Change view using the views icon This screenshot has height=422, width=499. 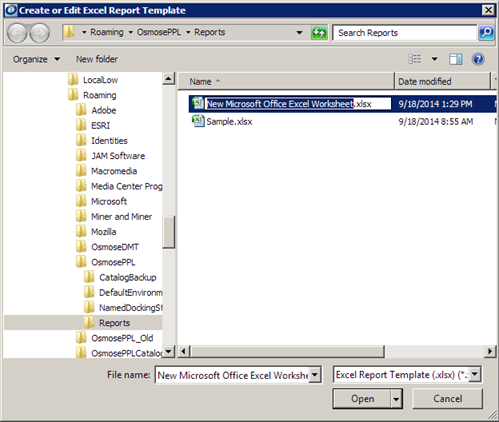pyautogui.click(x=415, y=59)
